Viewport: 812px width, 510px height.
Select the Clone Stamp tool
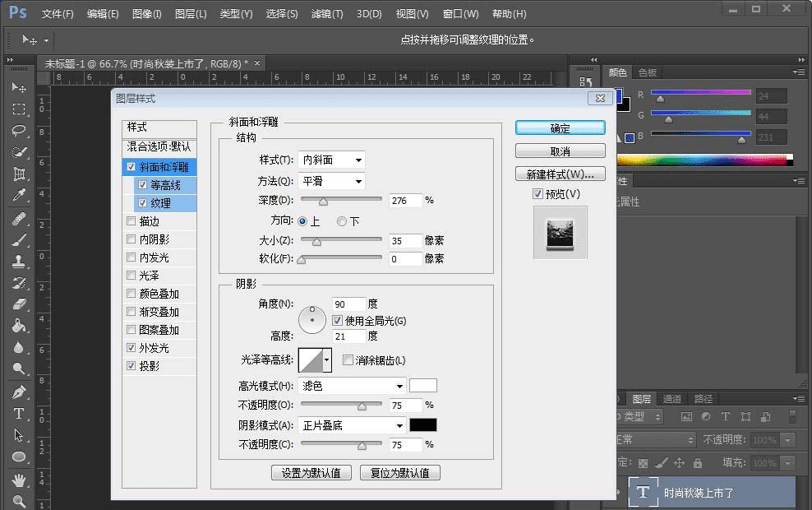click(x=19, y=262)
